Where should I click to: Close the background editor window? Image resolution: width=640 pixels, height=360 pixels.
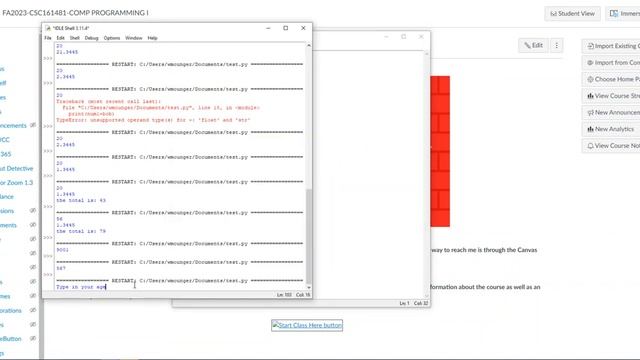point(421,37)
